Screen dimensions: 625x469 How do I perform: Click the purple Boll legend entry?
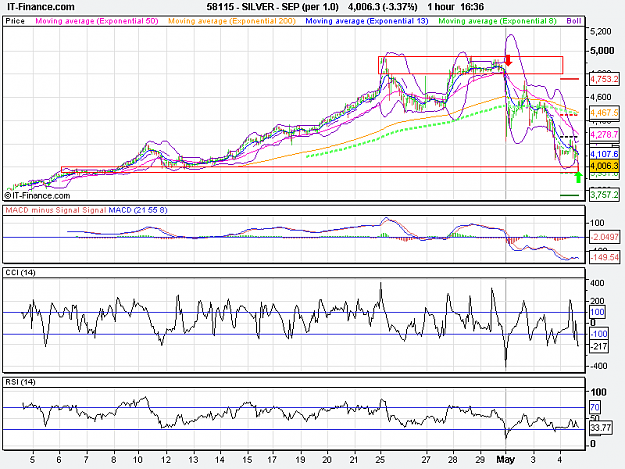click(574, 21)
